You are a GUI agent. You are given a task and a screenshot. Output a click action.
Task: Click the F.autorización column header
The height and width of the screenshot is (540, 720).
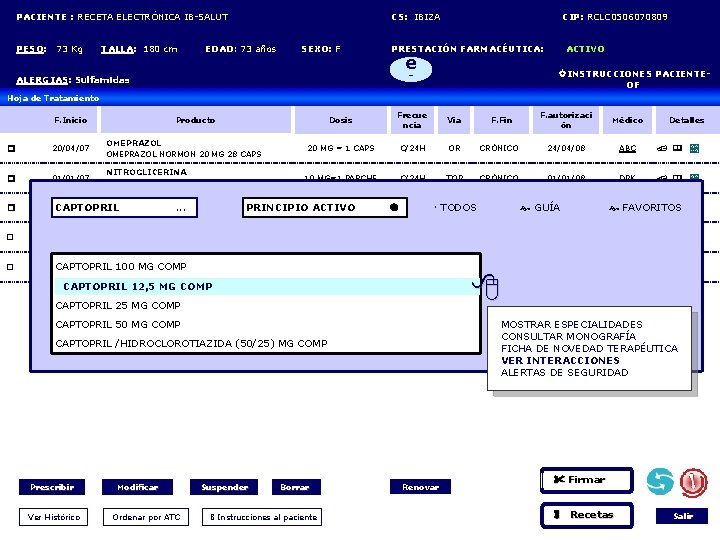click(566, 120)
